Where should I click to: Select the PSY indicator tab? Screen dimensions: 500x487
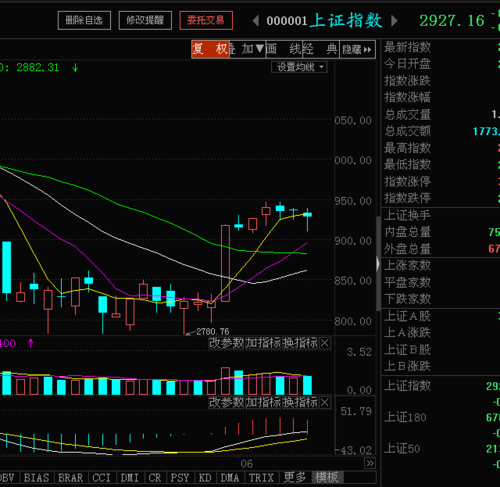click(x=180, y=478)
